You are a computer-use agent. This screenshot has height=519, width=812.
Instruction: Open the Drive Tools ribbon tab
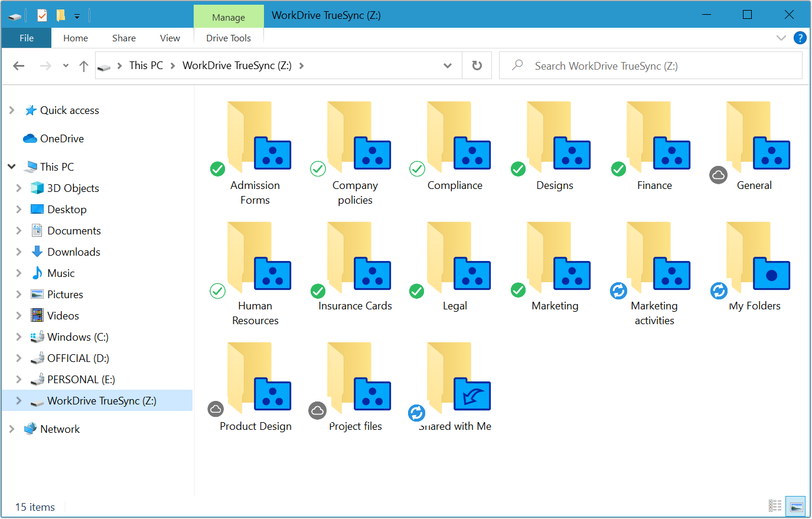229,38
